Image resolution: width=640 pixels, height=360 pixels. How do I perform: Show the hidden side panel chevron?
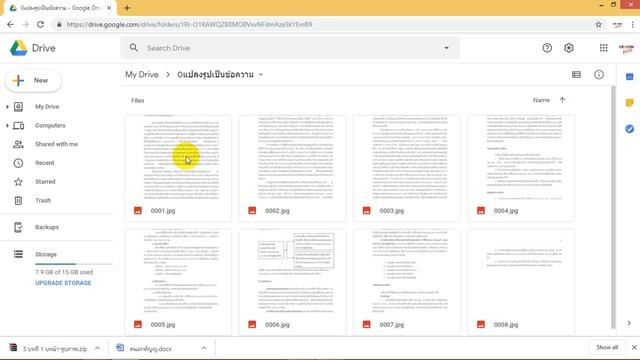point(629,323)
